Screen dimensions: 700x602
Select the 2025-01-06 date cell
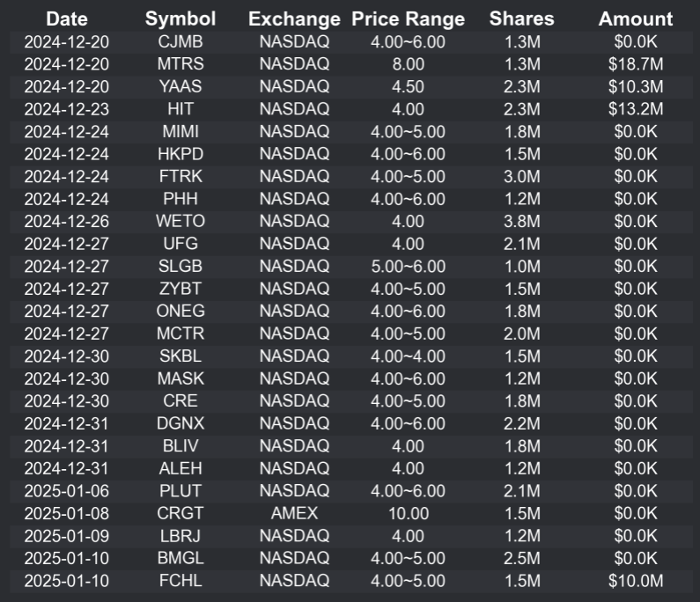67,491
